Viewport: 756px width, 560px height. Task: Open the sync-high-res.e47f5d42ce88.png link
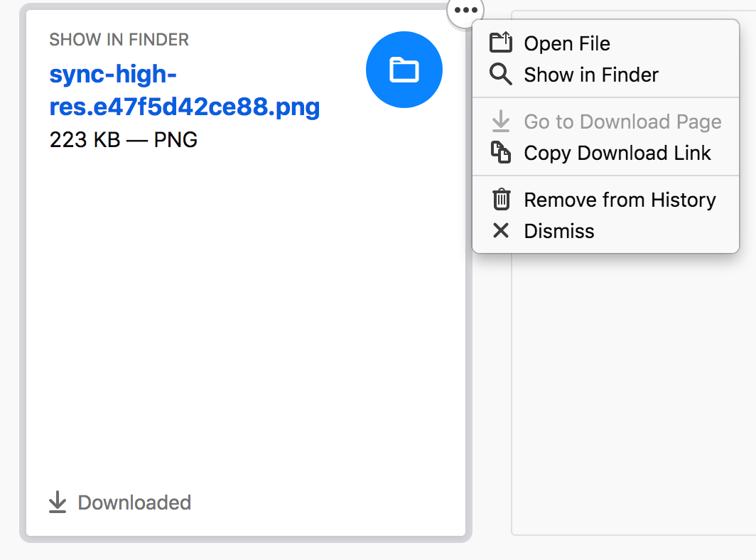coord(185,90)
